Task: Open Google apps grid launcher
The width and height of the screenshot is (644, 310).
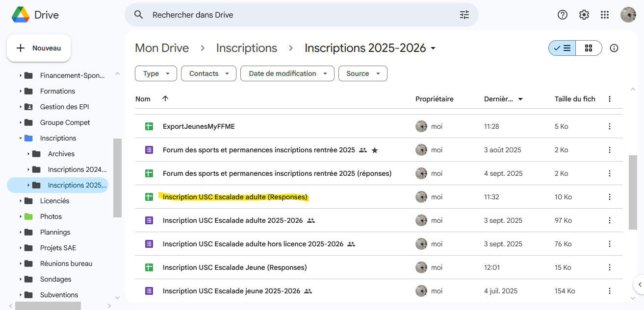Action: coord(605,15)
